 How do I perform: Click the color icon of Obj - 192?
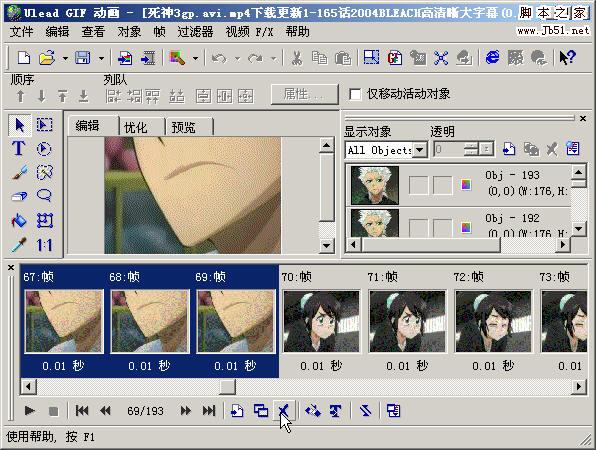click(x=466, y=227)
